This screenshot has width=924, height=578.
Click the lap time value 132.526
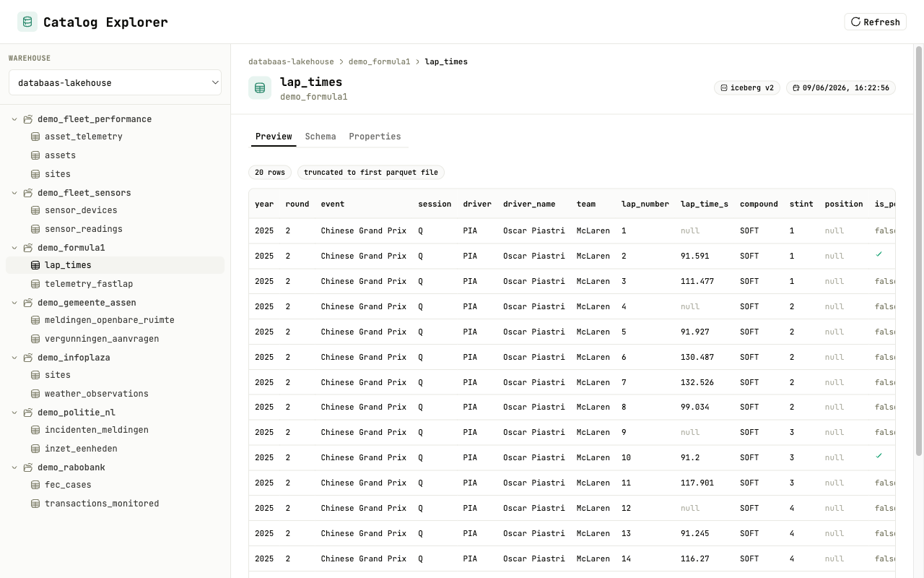697,382
